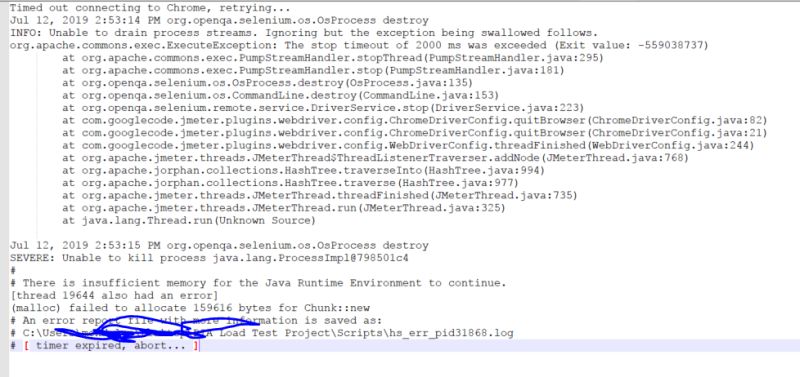Select the WebDriverConfig.java:244 stack line
The width and height of the screenshot is (800, 377).
click(408, 145)
